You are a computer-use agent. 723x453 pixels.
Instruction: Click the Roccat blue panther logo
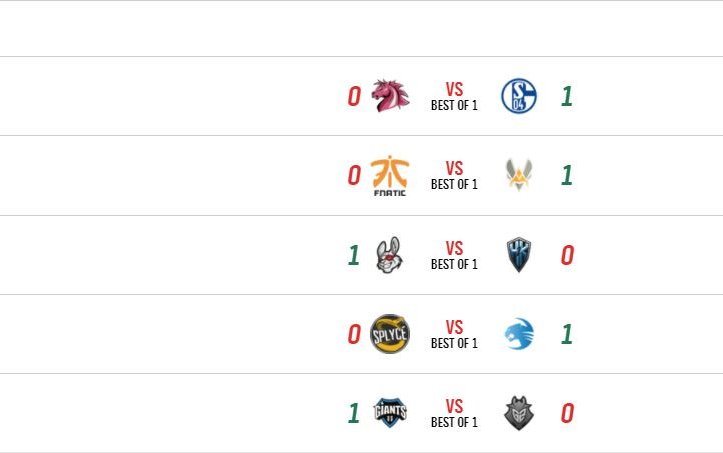(519, 334)
